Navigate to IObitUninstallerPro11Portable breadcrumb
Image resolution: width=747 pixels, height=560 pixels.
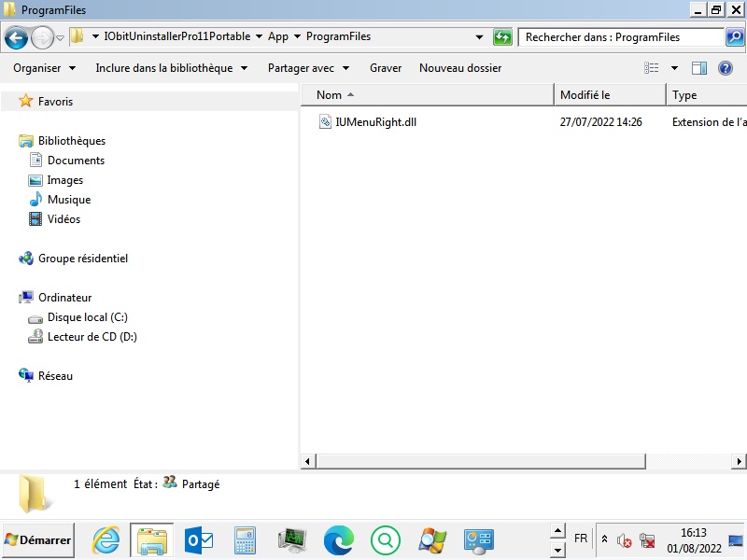pyautogui.click(x=177, y=36)
